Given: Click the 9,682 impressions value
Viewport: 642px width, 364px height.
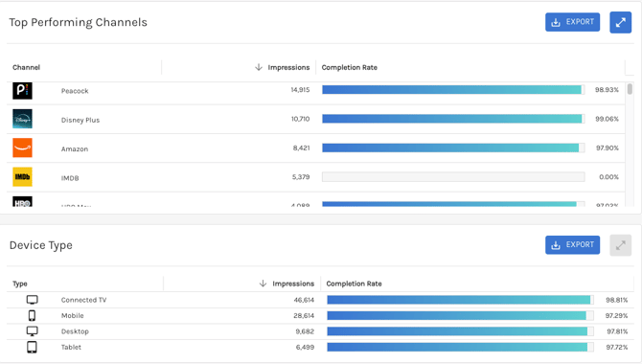Looking at the screenshot, I should click(305, 331).
